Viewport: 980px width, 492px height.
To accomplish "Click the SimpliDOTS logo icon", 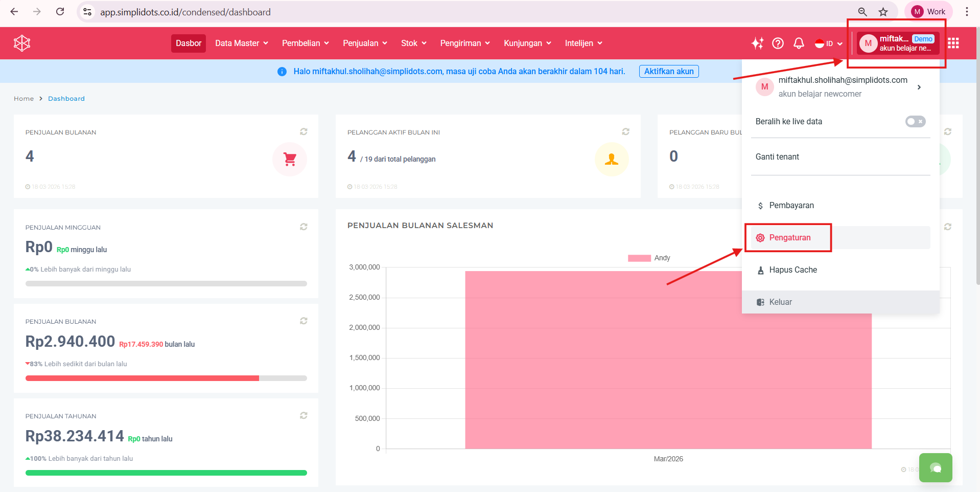I will tap(22, 43).
